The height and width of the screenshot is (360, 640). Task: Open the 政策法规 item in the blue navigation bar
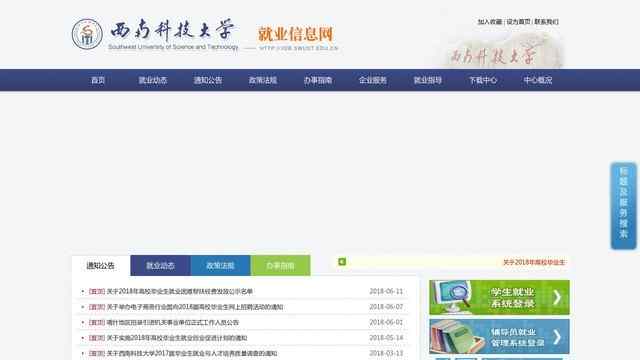tap(263, 80)
